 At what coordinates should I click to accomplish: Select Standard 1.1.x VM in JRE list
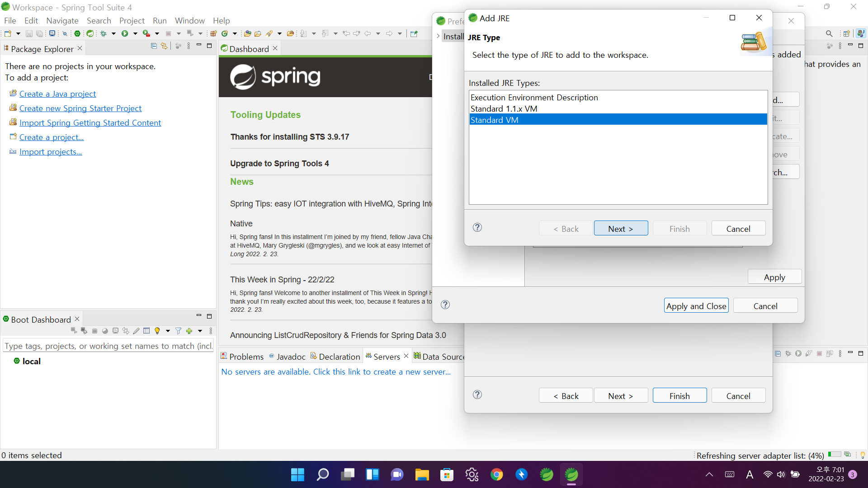coord(504,108)
